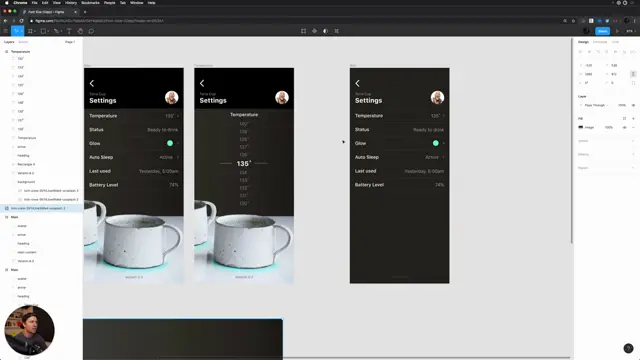Click the canvas vertical scrollbar

(x=572, y=141)
